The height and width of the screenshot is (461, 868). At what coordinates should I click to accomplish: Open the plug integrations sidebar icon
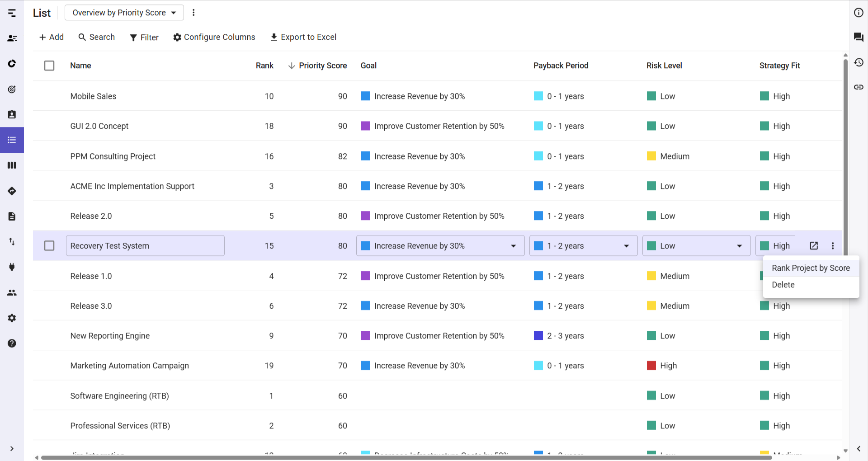click(x=12, y=267)
